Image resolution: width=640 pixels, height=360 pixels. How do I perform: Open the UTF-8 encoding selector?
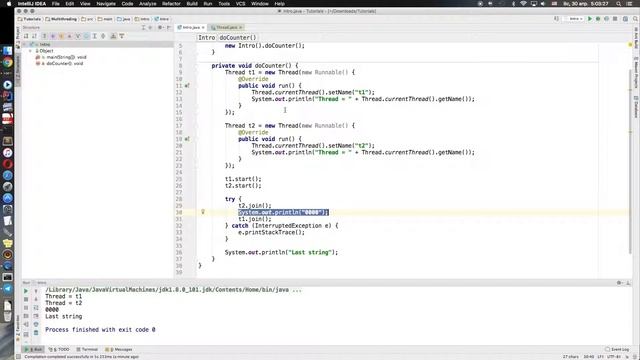[x=614, y=356]
